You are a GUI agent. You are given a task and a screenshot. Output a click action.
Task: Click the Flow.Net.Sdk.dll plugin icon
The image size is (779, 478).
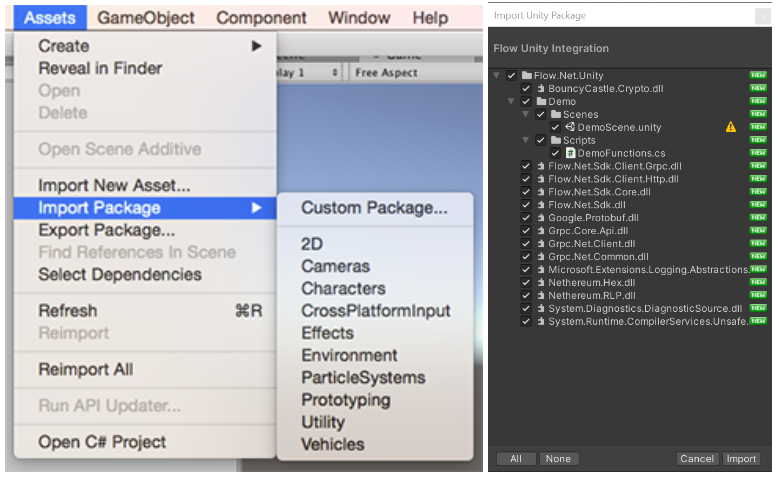(541, 205)
